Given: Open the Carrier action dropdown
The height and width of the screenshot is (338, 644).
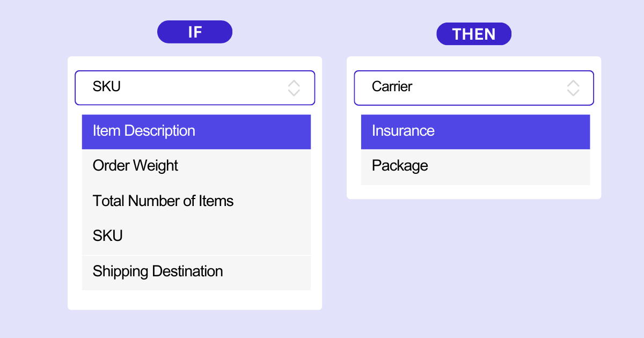Looking at the screenshot, I should (474, 88).
